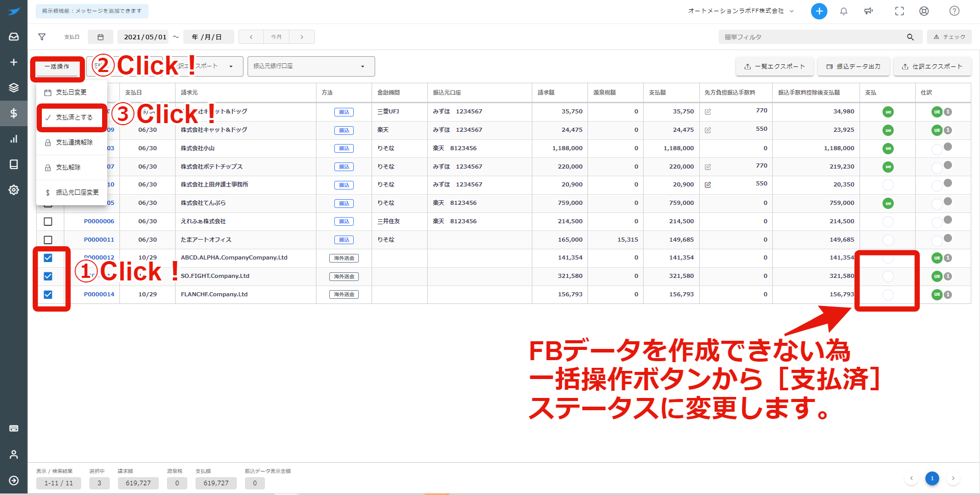Open the calendar date picker icon
This screenshot has width=980, height=495.
tap(101, 37)
